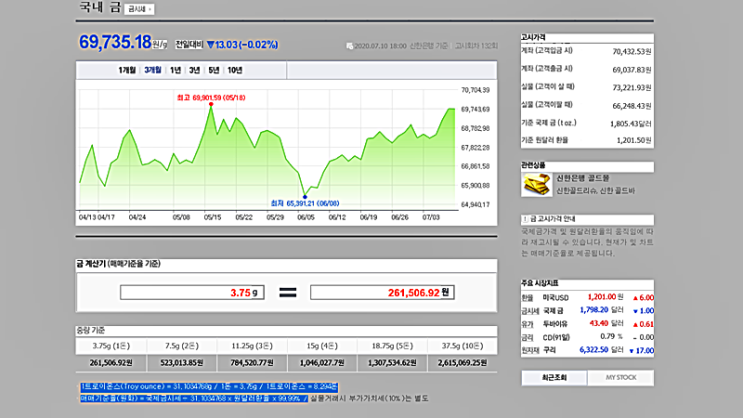Click the 금 계산기 section heading
Screen dimensions: 743x418
click(118, 264)
